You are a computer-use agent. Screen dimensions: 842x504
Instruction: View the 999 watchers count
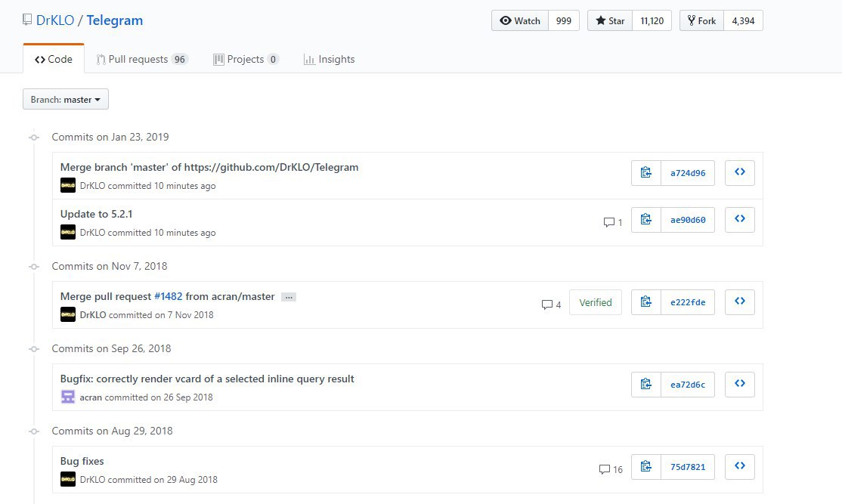pos(564,20)
